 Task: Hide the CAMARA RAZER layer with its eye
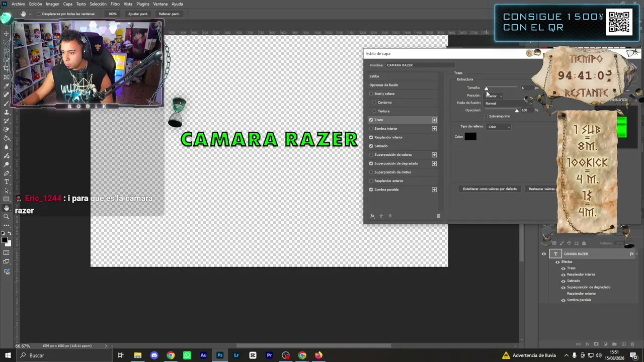543,254
